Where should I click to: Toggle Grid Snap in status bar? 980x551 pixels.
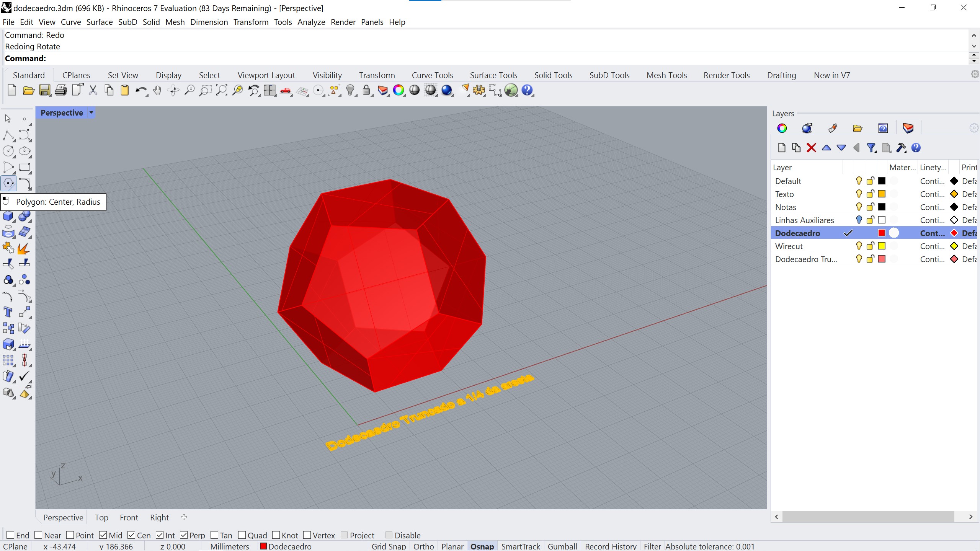(x=389, y=546)
